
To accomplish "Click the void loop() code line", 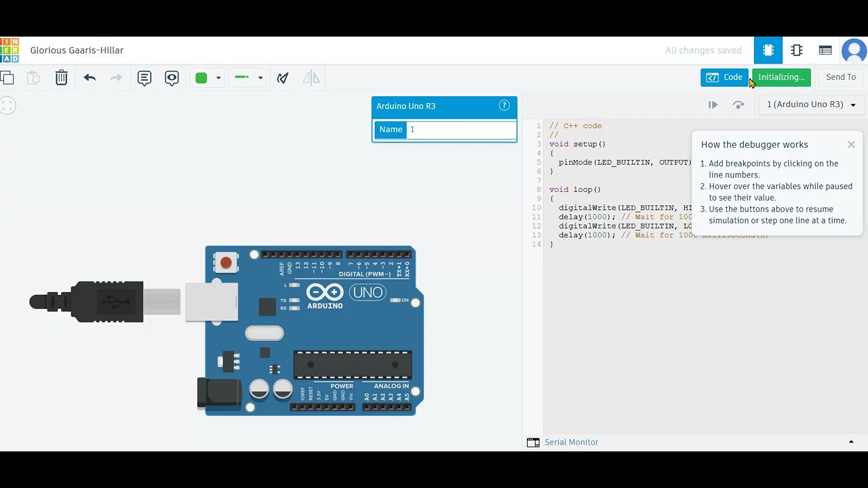I will pos(575,190).
